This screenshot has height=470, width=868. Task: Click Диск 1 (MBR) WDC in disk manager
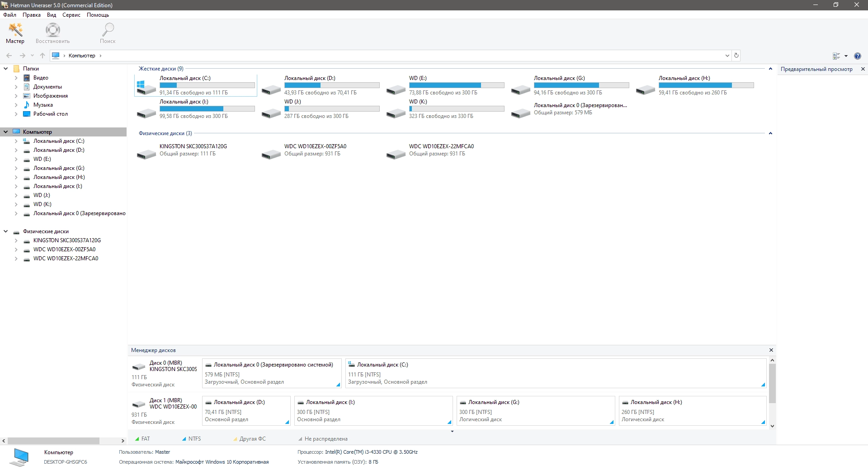pos(165,411)
